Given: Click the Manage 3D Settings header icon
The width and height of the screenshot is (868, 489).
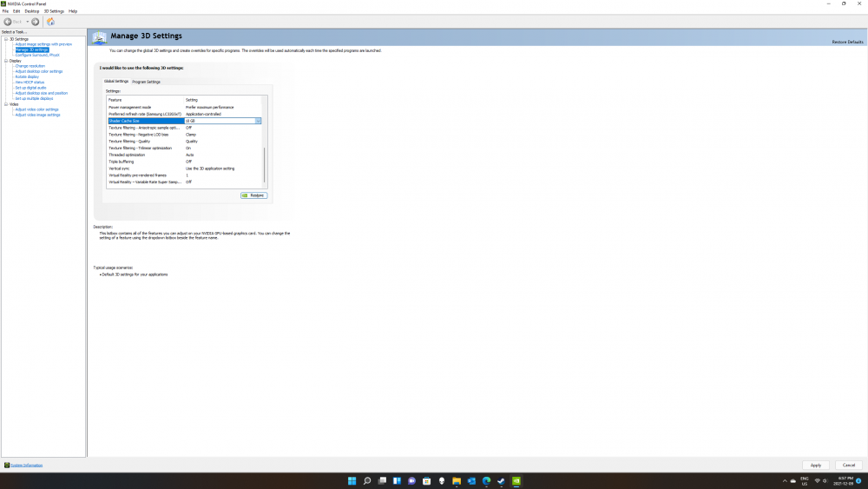Looking at the screenshot, I should click(x=100, y=37).
